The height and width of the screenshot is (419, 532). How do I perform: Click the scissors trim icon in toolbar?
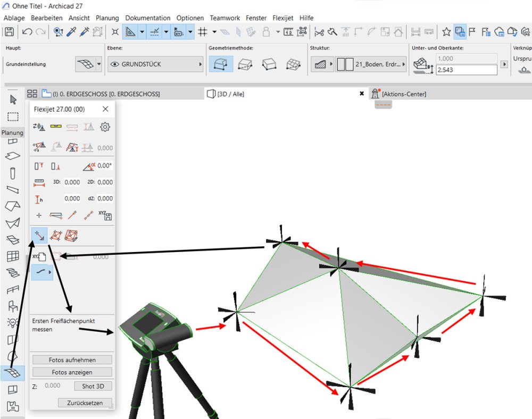click(x=319, y=32)
